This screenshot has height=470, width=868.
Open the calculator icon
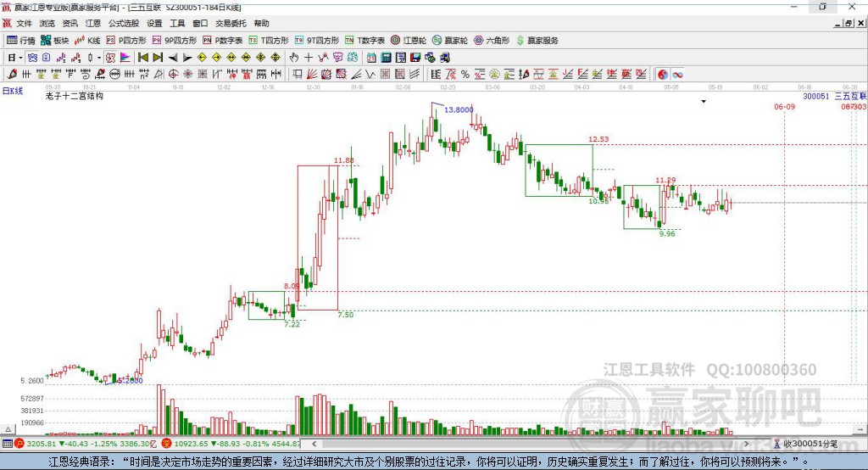click(387, 58)
